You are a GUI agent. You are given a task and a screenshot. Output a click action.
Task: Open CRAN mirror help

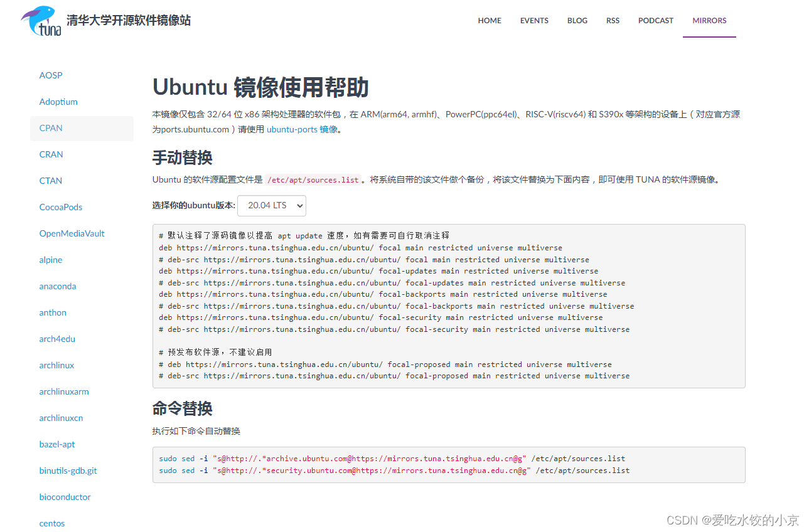coord(51,154)
